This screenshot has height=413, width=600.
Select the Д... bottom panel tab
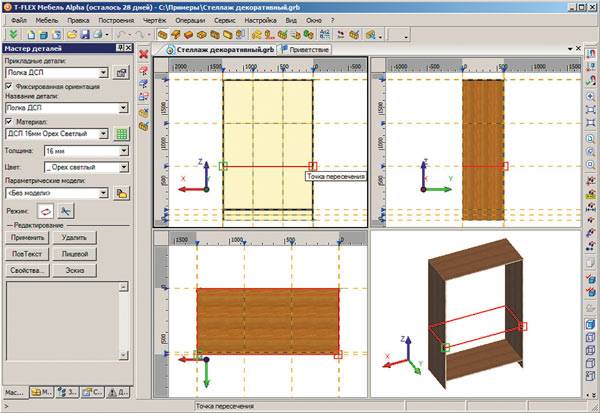(118, 392)
